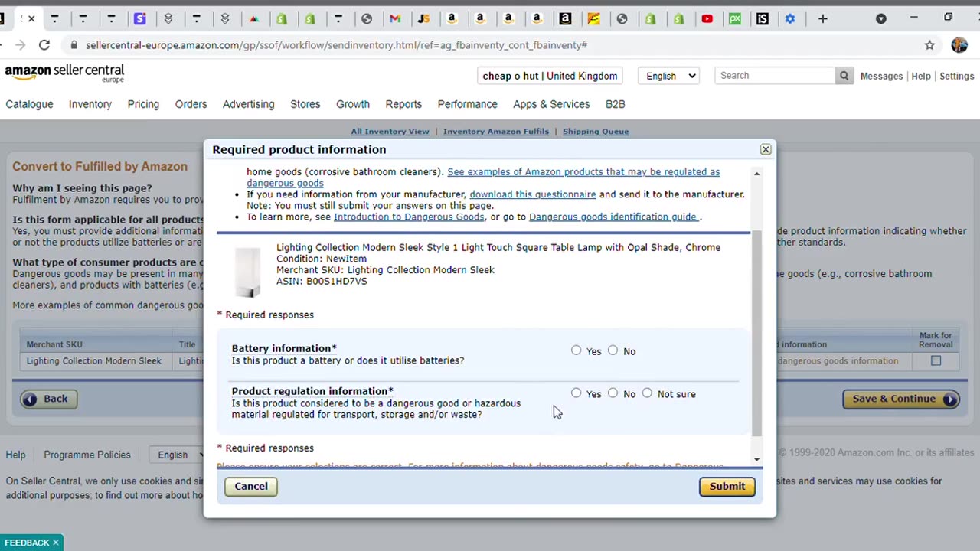Open the Chrome tab search dropdown

(881, 18)
